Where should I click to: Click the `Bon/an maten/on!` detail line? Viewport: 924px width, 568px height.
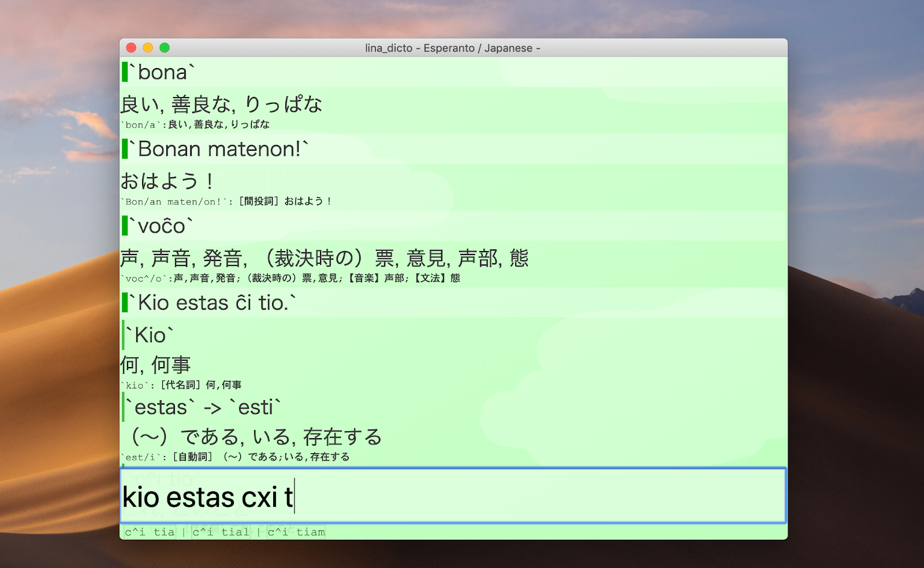226,201
